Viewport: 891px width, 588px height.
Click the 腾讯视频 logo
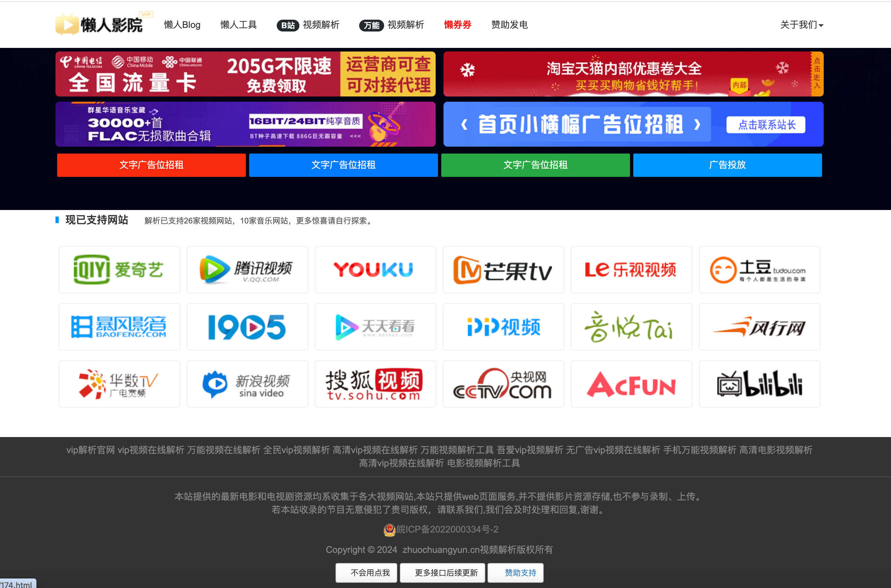point(247,269)
